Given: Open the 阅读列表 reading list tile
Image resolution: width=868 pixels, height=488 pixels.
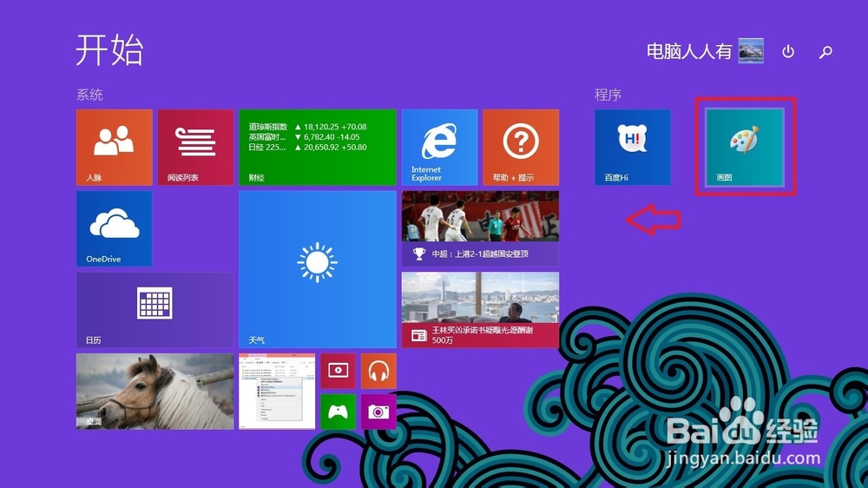Looking at the screenshot, I should 195,147.
